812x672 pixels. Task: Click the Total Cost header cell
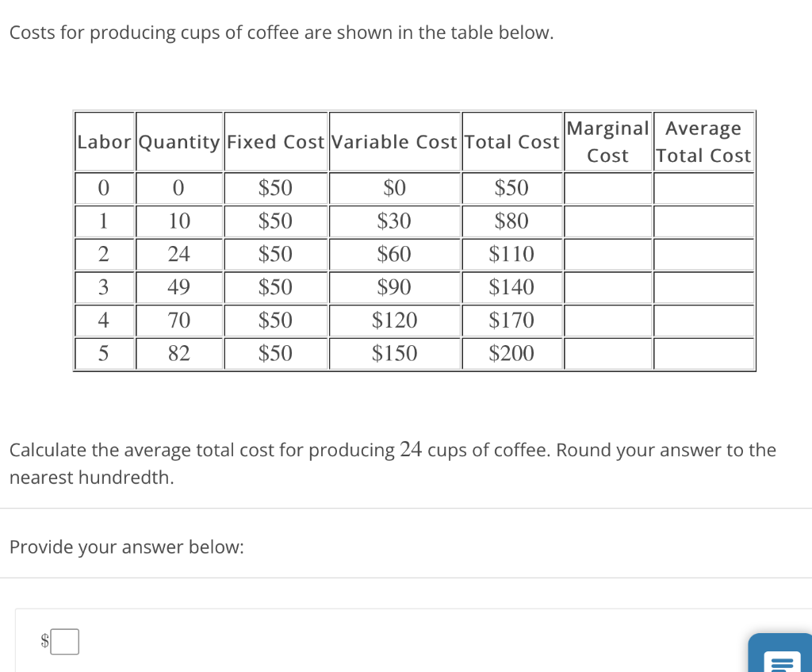point(512,142)
